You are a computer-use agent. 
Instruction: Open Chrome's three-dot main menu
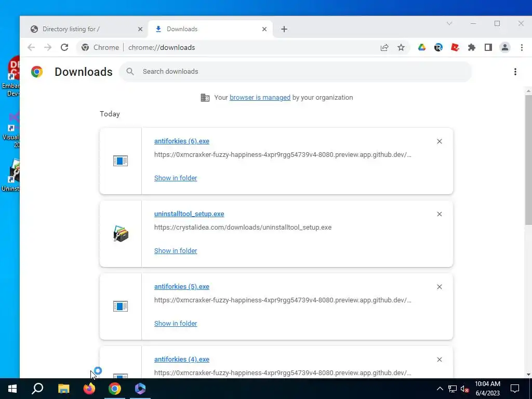(x=522, y=47)
